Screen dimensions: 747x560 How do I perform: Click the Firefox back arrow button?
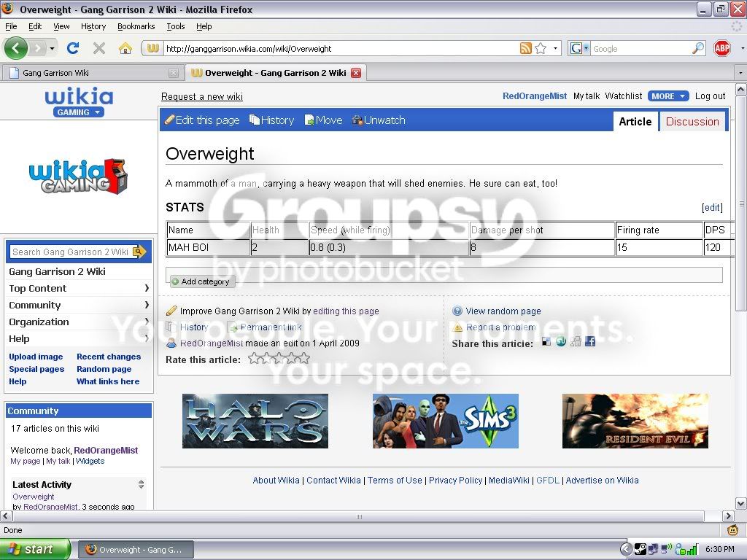pyautogui.click(x=16, y=48)
